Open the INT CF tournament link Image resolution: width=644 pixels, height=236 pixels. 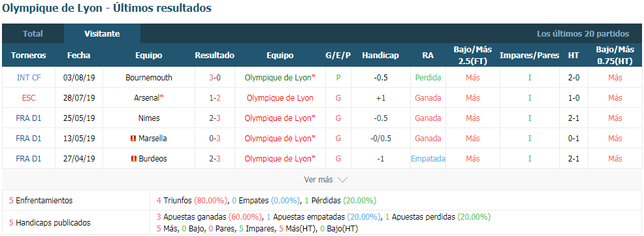tap(29, 77)
